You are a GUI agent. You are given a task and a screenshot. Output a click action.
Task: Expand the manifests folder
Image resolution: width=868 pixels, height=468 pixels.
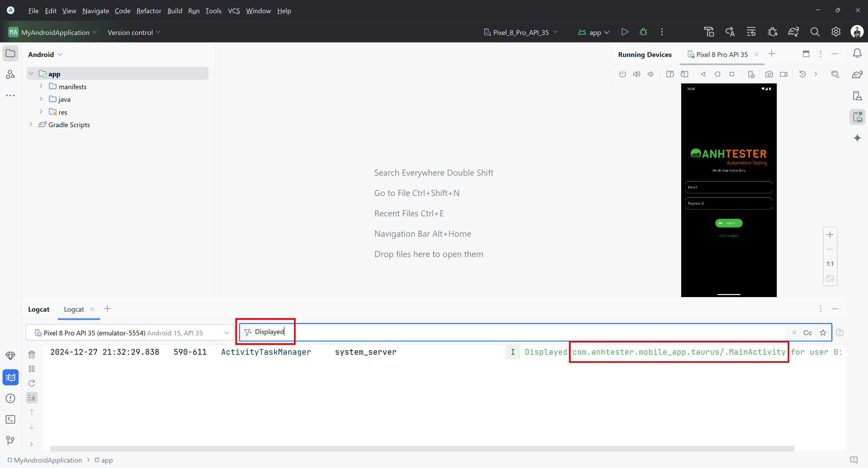41,86
